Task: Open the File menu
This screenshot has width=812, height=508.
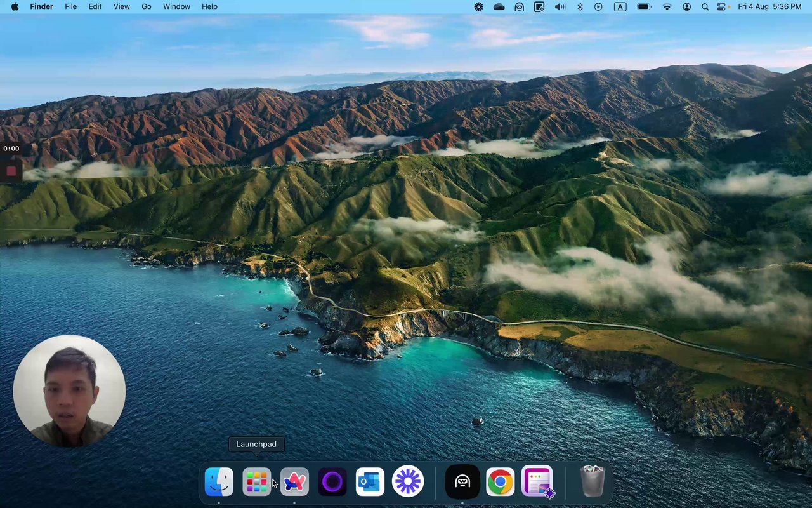Action: pyautogui.click(x=71, y=6)
